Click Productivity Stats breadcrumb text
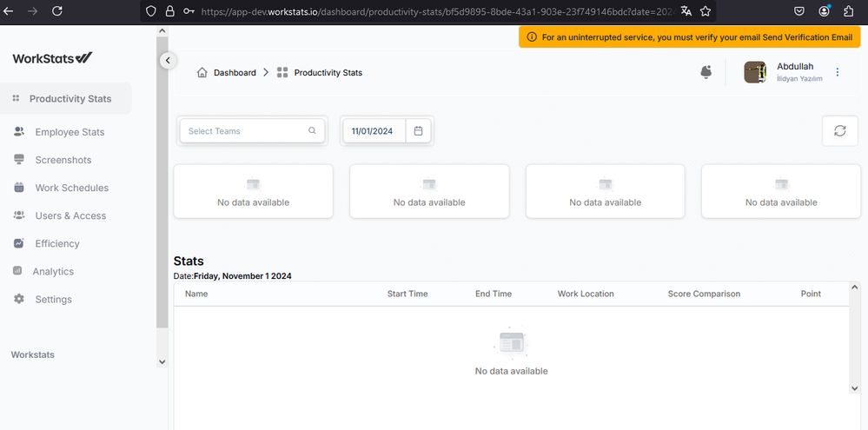This screenshot has height=430, width=868. coord(328,72)
